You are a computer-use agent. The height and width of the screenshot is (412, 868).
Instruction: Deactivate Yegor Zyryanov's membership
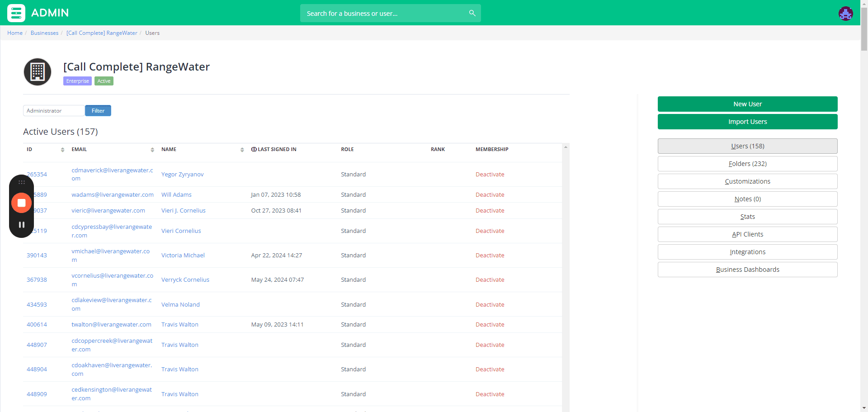click(490, 175)
